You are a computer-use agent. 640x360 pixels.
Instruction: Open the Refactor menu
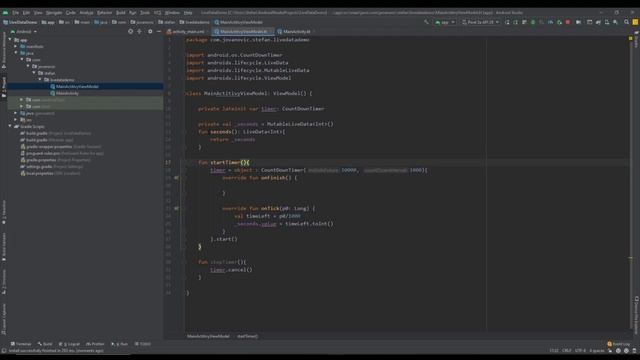(x=104, y=13)
